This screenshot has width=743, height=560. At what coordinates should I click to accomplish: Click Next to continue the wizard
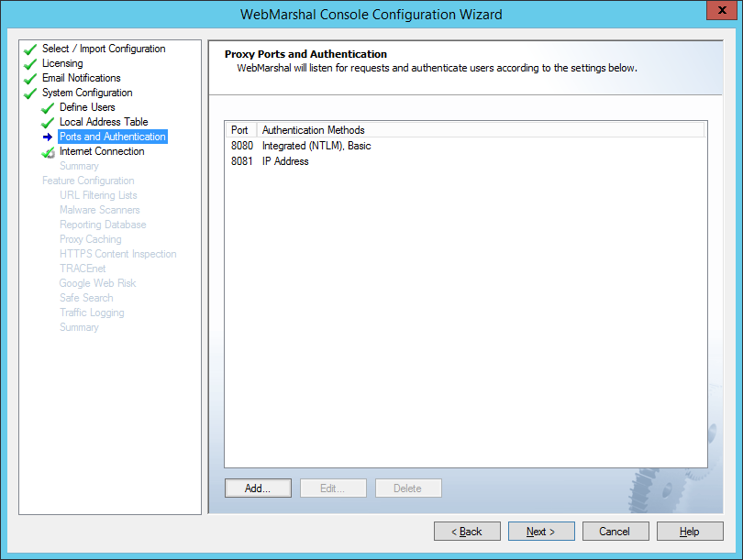coord(541,532)
